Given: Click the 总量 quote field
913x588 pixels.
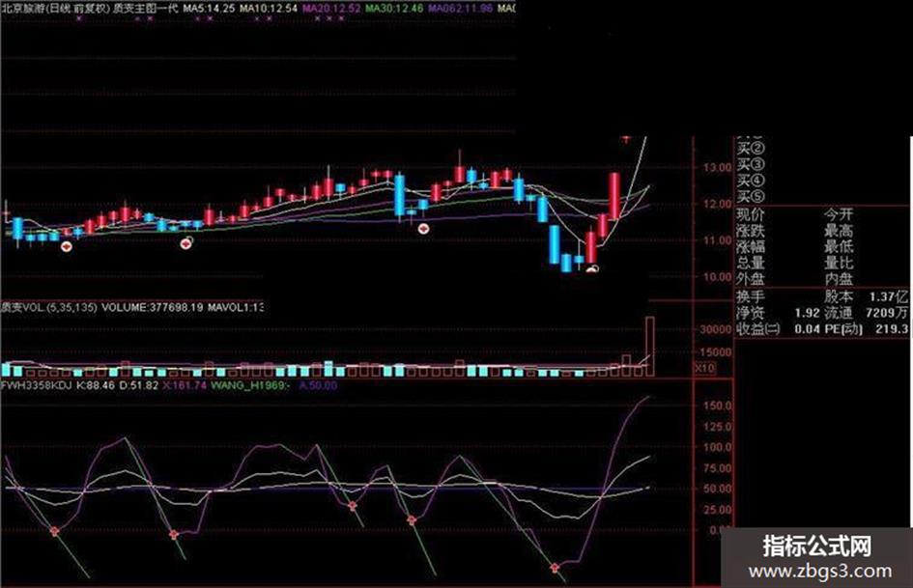Looking at the screenshot, I should pos(751,264).
